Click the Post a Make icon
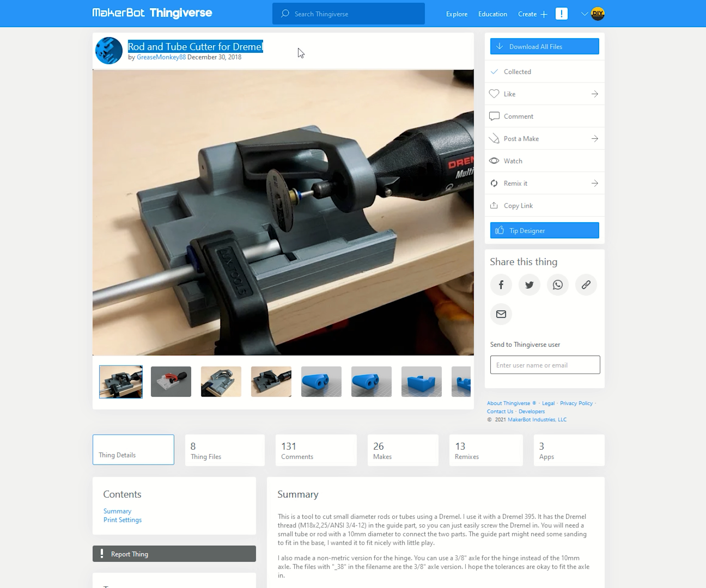 (494, 138)
